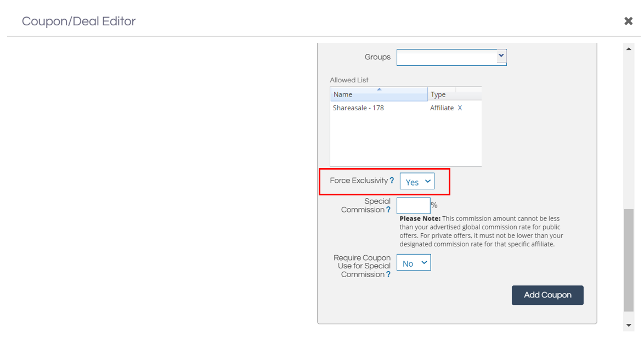Click the Special Commission help question mark
644x354 pixels.
388,210
